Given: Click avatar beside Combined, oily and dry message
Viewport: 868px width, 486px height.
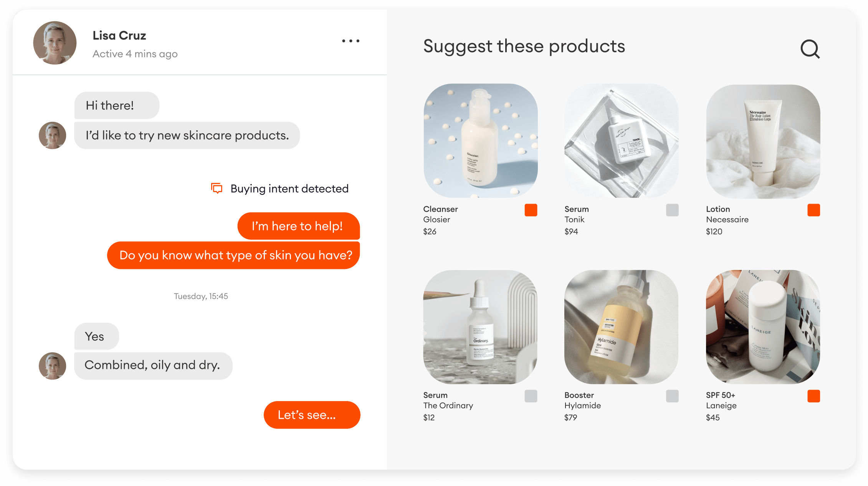Looking at the screenshot, I should point(53,366).
